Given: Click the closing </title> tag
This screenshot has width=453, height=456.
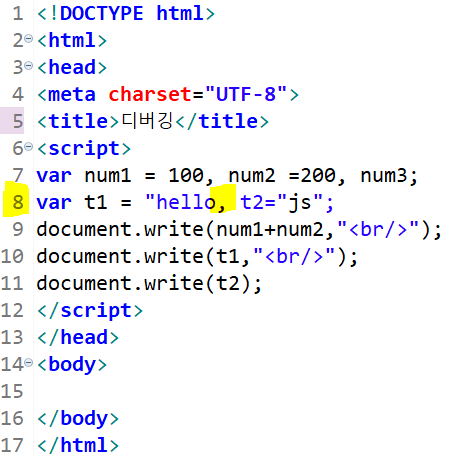Looking at the screenshot, I should [x=222, y=121].
